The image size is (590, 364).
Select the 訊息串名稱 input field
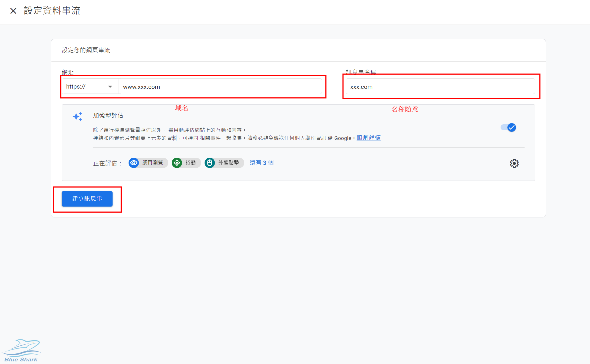[440, 87]
